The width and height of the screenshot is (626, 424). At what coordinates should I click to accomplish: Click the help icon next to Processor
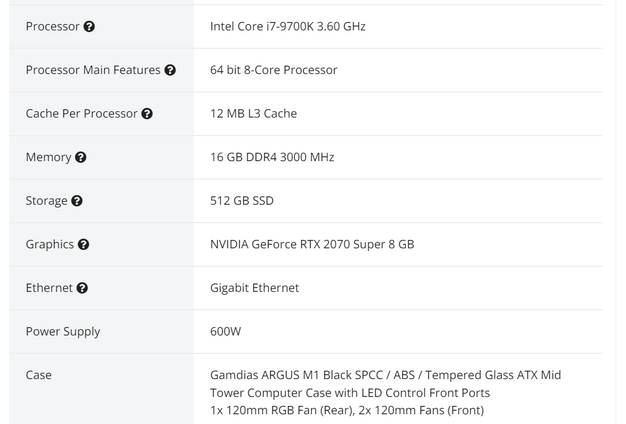pos(89,27)
